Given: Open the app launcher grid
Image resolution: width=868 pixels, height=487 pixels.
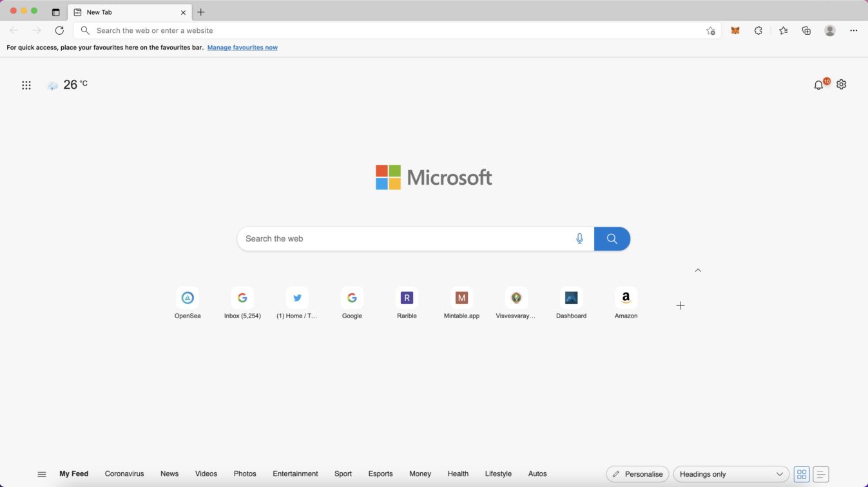Looking at the screenshot, I should click(26, 84).
